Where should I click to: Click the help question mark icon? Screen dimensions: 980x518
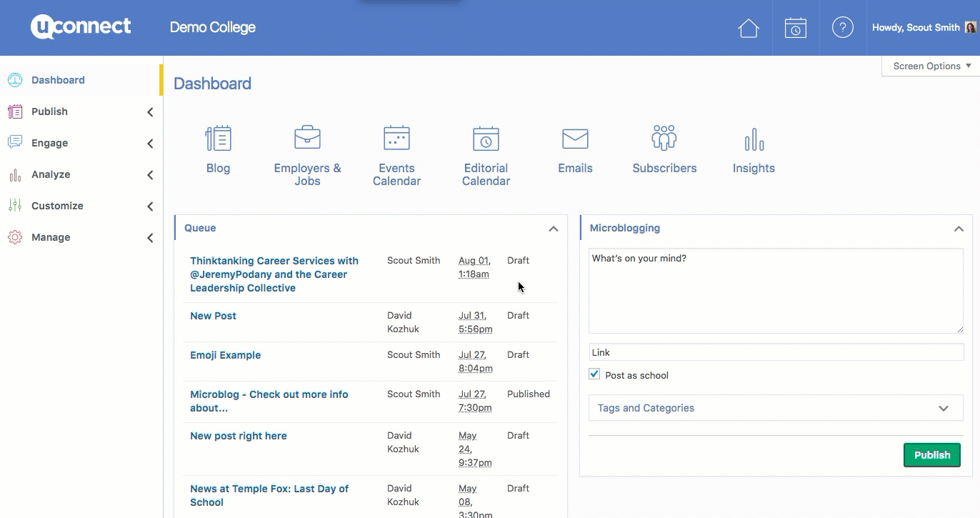842,28
